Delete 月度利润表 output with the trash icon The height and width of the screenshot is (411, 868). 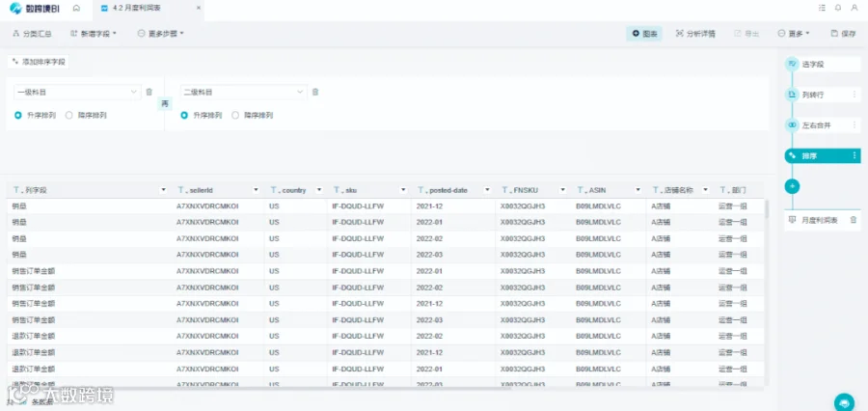click(854, 220)
